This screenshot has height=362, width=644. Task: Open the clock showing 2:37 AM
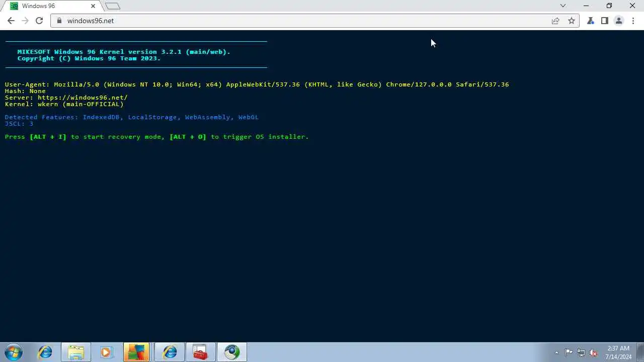click(x=618, y=352)
